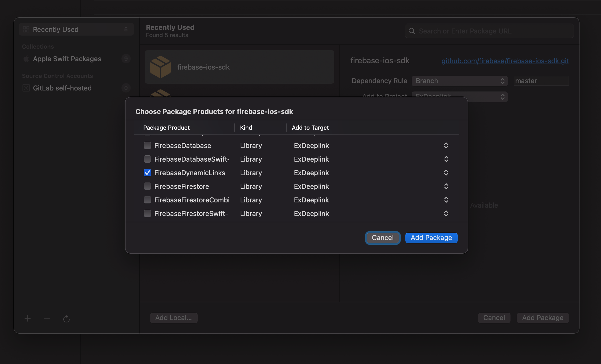Click the minus icon in the sidebar footer

pos(47,318)
